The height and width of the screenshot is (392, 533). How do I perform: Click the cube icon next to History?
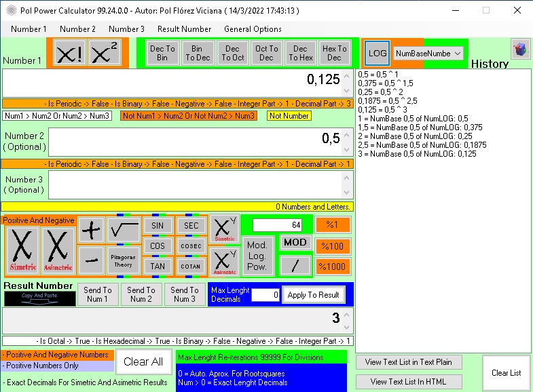pos(520,50)
